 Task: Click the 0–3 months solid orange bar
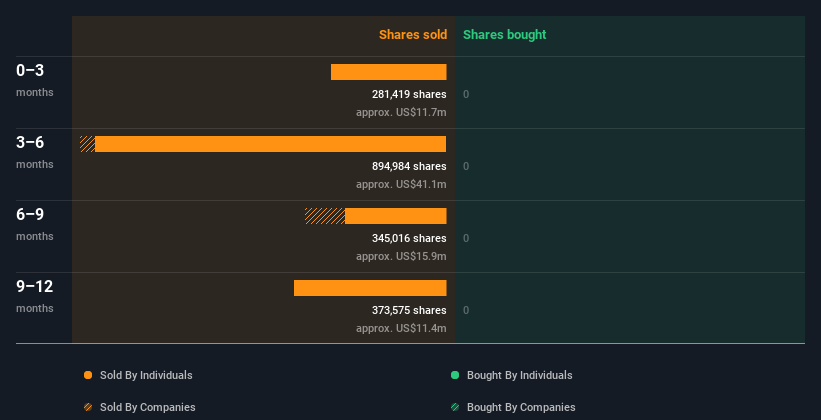[389, 72]
